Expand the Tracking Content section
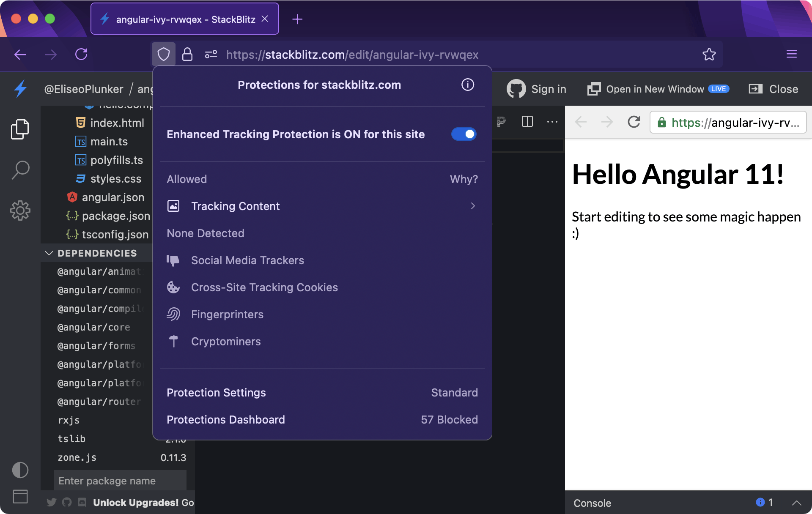 point(472,206)
